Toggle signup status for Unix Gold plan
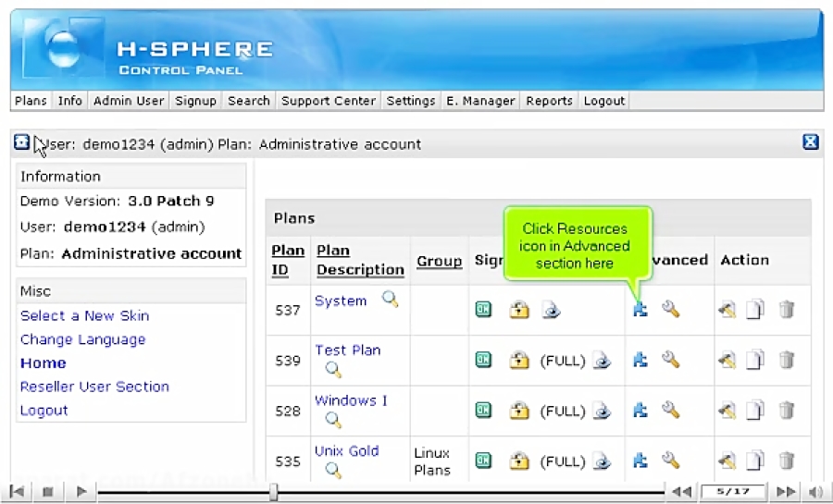Image resolution: width=833 pixels, height=504 pixels. pos(483,460)
